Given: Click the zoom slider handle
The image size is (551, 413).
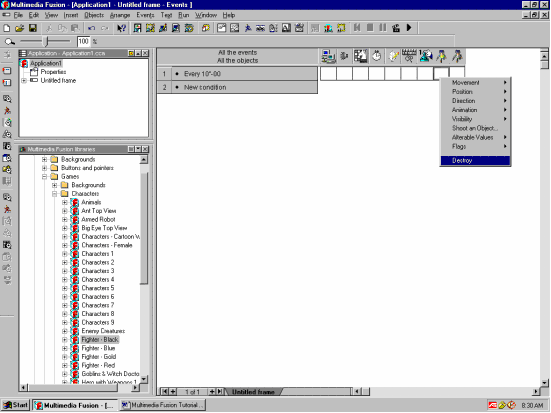Looking at the screenshot, I should point(46,42).
